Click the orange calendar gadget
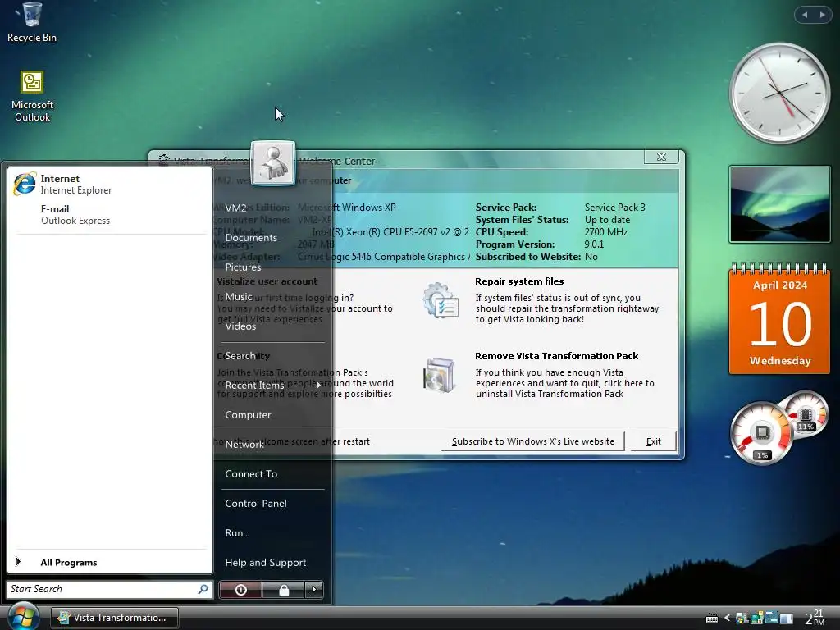The width and height of the screenshot is (840, 630). click(779, 318)
